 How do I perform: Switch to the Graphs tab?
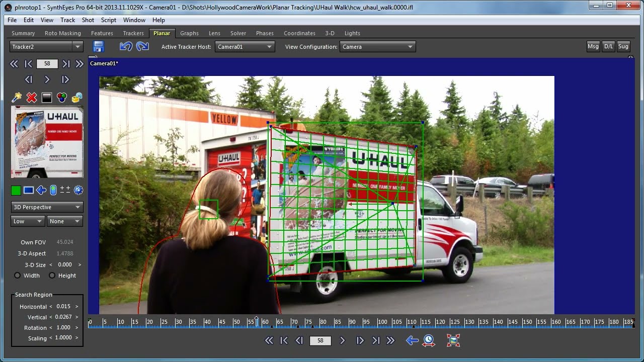click(190, 33)
